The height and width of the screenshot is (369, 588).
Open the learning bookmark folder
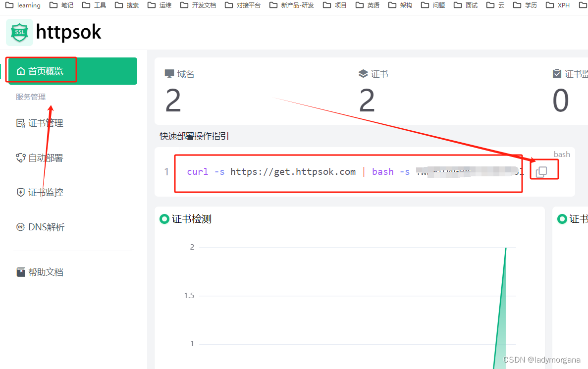(x=23, y=5)
